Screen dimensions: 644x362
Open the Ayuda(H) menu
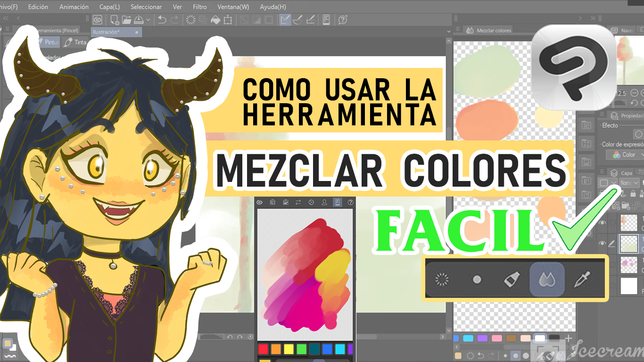pos(273,7)
